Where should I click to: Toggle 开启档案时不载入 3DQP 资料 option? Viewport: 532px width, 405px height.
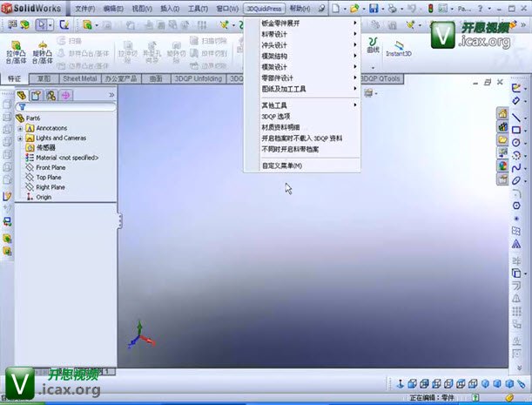pyautogui.click(x=302, y=138)
